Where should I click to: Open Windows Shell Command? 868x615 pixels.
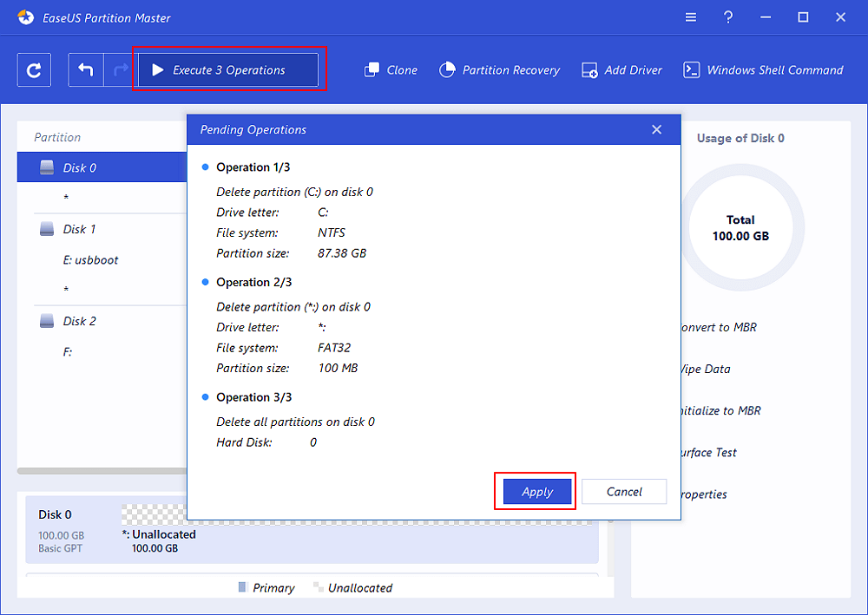point(763,70)
